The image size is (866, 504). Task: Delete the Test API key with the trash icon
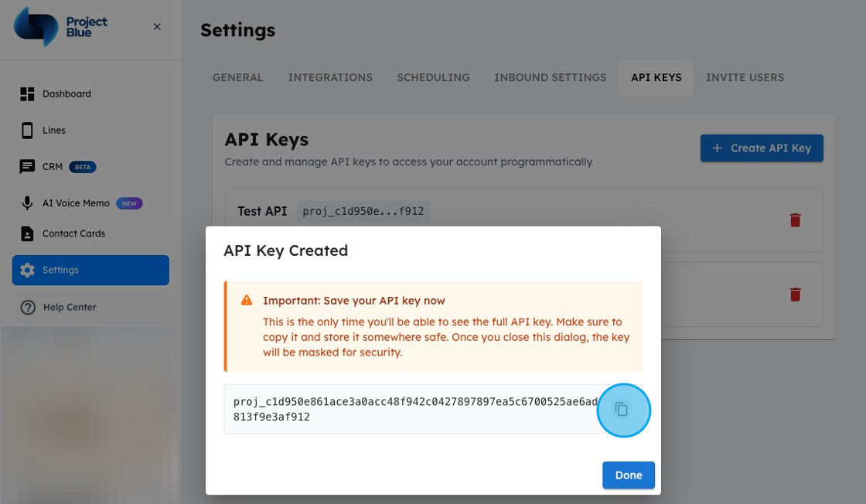click(796, 220)
